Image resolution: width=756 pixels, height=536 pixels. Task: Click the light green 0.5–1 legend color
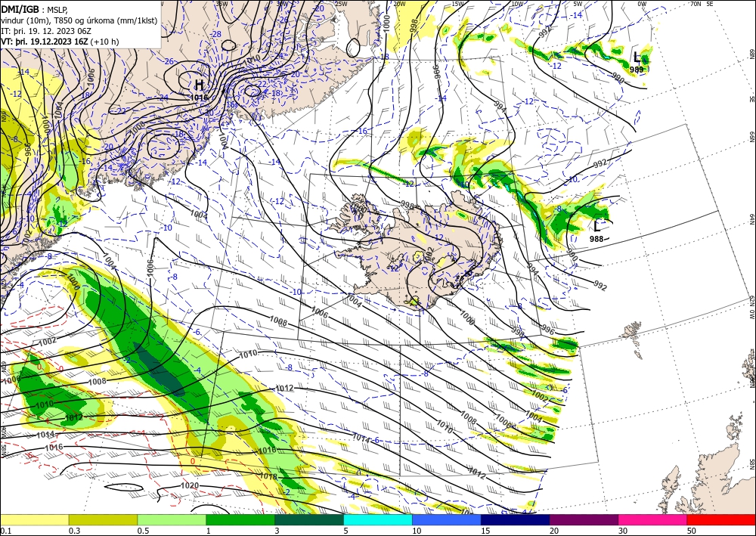172,519
